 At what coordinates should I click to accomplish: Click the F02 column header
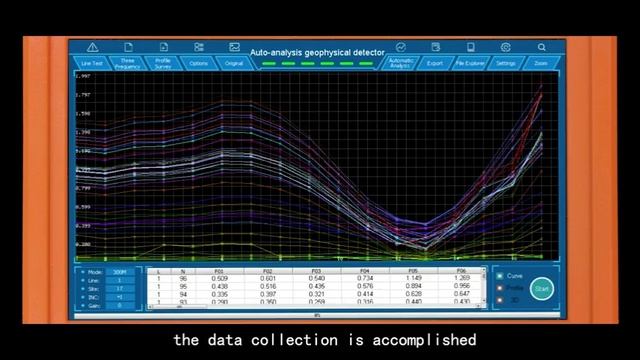tap(268, 271)
